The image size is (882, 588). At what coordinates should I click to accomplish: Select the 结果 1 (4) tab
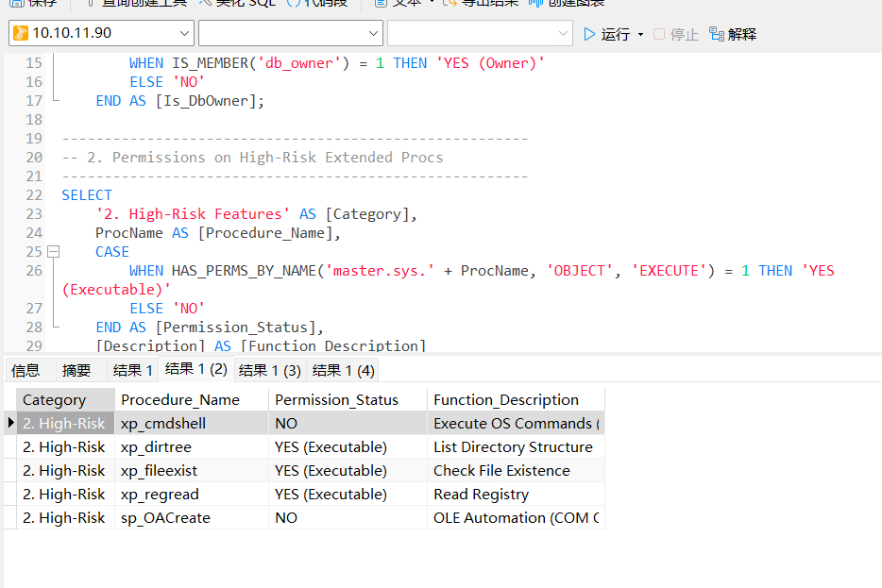(x=343, y=370)
